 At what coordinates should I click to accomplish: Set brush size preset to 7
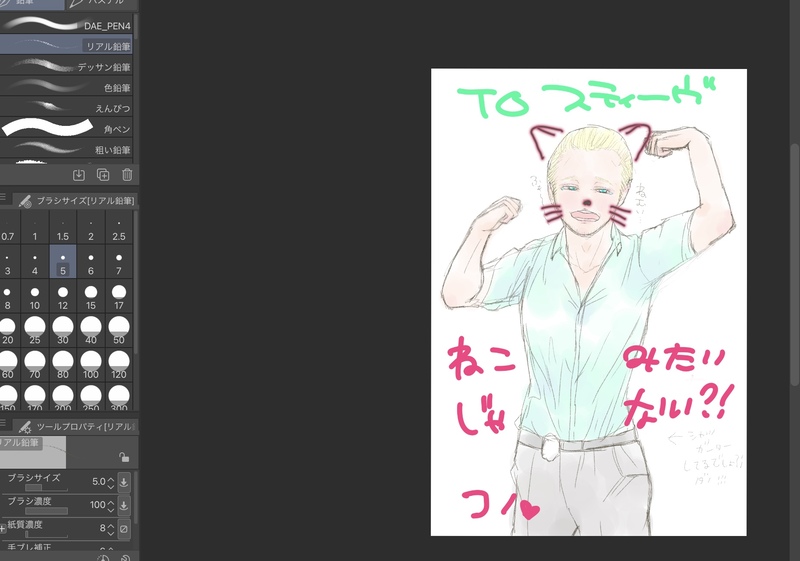point(119,262)
